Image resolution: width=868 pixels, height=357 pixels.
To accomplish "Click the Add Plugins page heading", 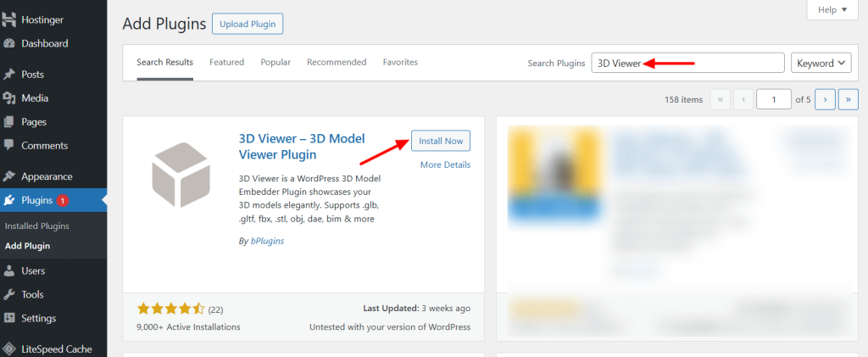I will tap(164, 25).
